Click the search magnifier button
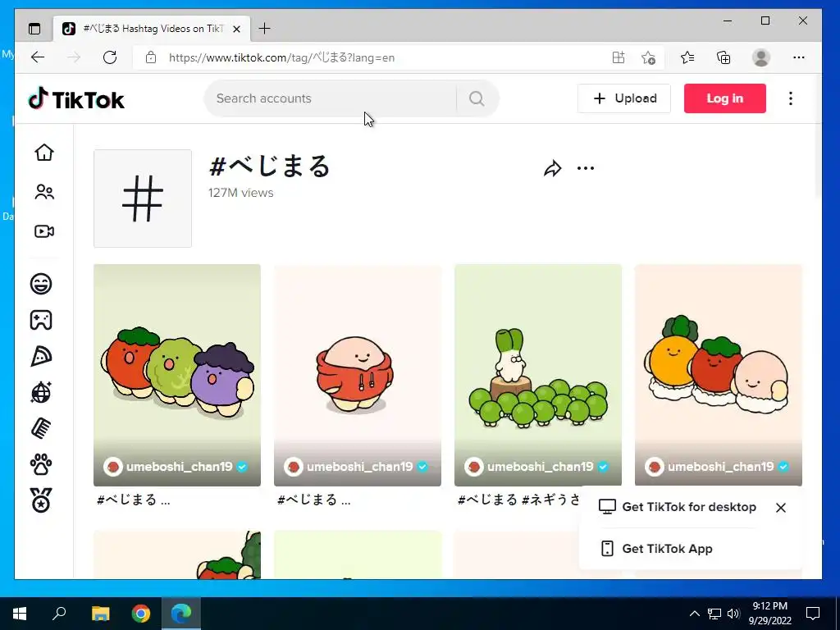Viewport: 840px width, 630px height. coord(477,98)
